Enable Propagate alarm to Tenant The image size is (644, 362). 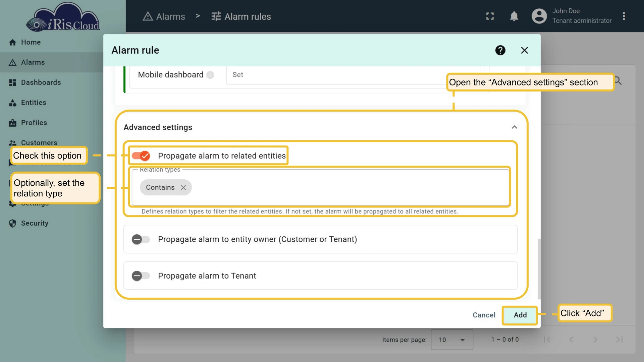pos(141,276)
